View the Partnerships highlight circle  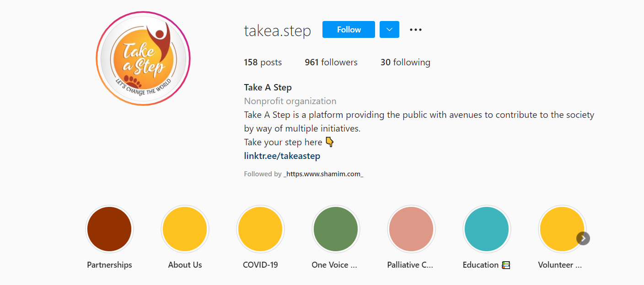pos(109,229)
